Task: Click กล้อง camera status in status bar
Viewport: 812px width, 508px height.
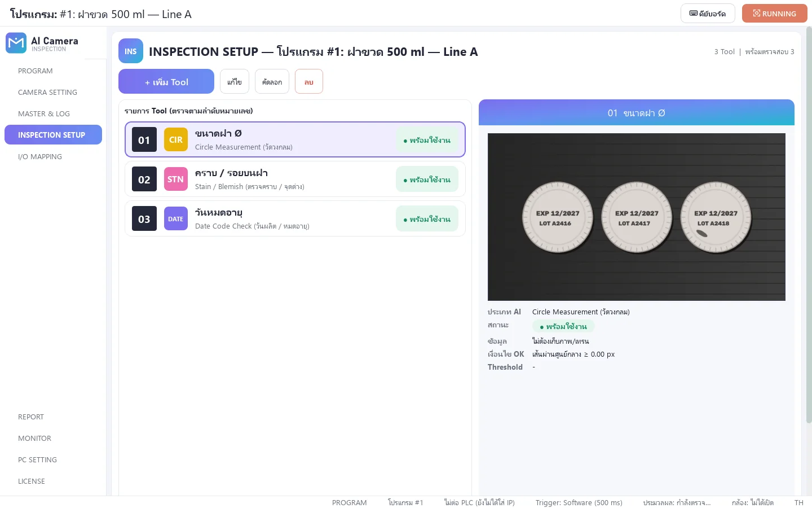Action: pyautogui.click(x=753, y=502)
